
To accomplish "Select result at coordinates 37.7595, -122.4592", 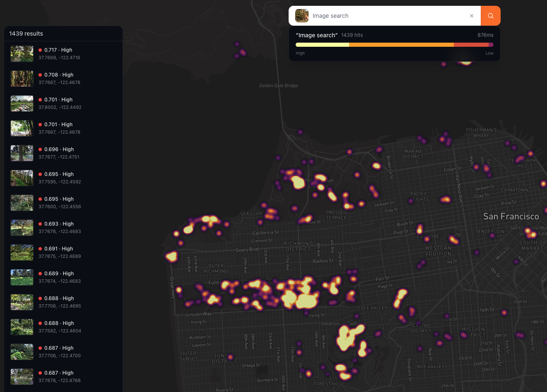I will (x=63, y=178).
